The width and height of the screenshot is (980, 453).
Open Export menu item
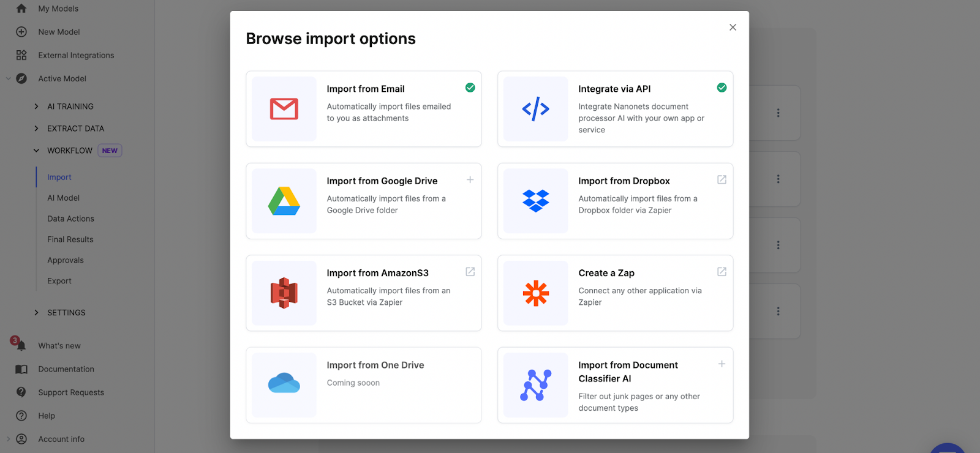pos(59,281)
